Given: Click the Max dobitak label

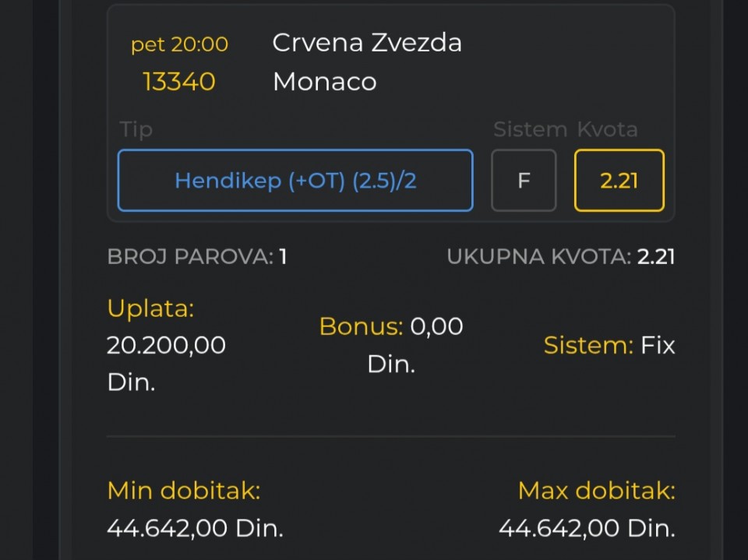Looking at the screenshot, I should [x=596, y=491].
